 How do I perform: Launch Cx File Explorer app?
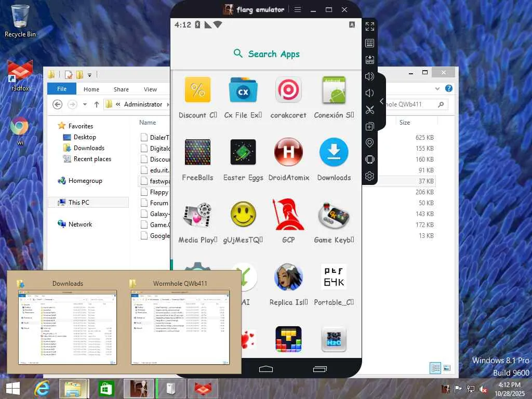243,97
